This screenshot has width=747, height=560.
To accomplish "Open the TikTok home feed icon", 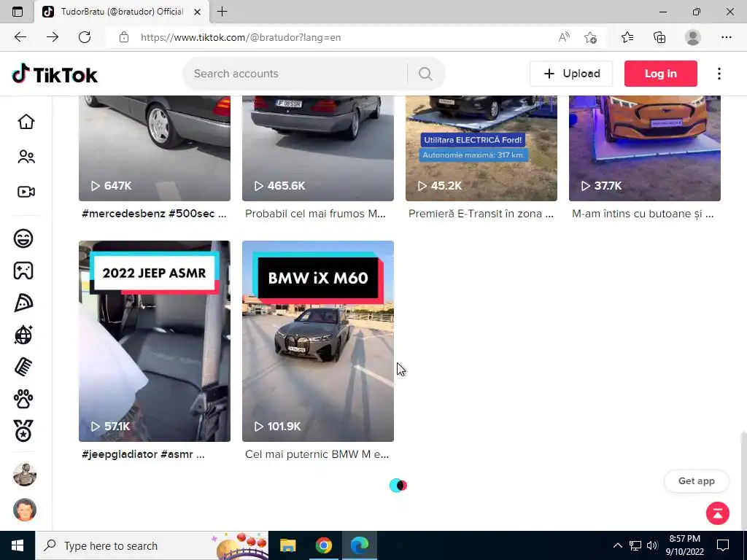I will (x=26, y=122).
